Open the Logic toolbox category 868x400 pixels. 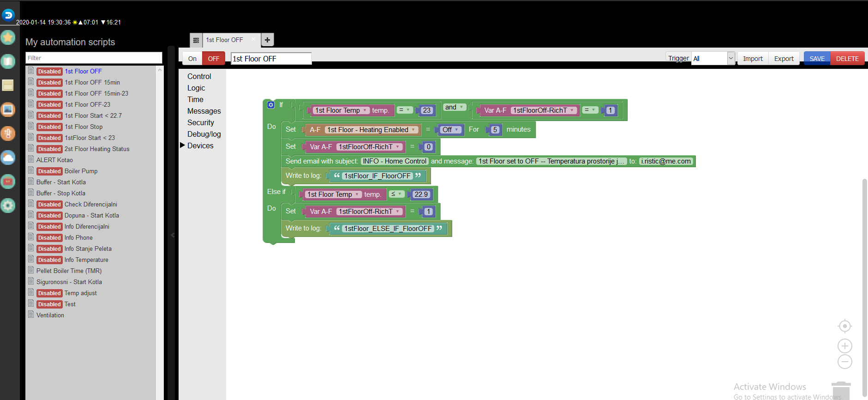196,88
